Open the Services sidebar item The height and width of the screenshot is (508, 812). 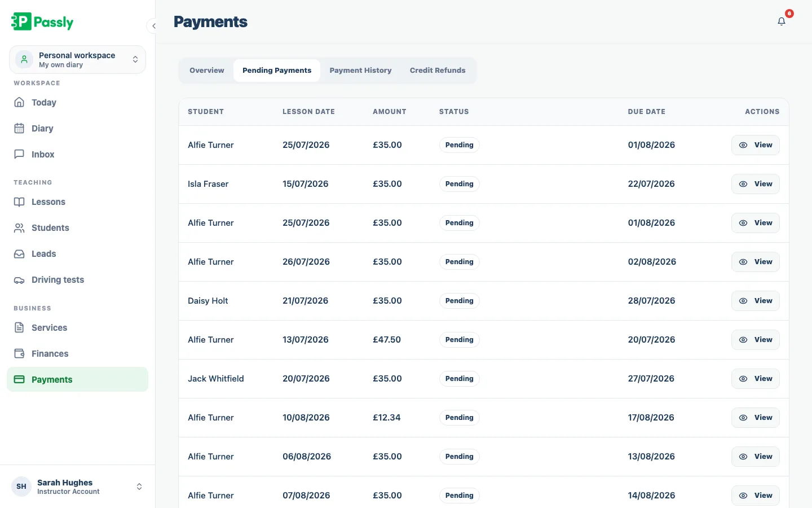[77, 327]
